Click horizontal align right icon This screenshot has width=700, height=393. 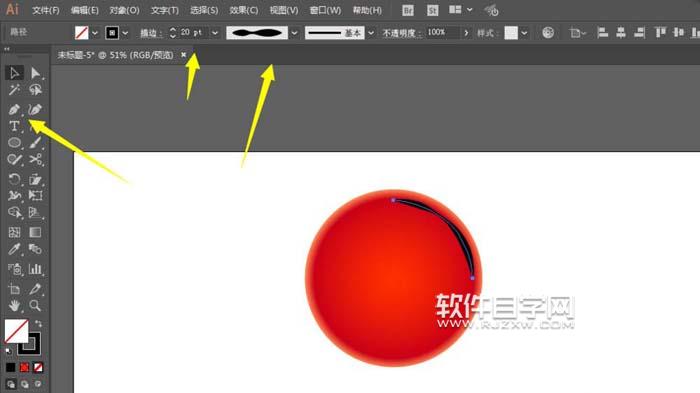639,33
